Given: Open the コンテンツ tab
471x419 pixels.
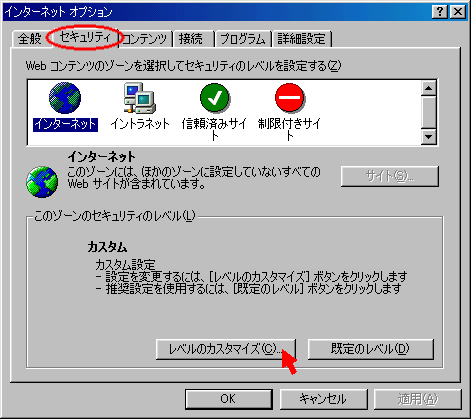Looking at the screenshot, I should (145, 39).
